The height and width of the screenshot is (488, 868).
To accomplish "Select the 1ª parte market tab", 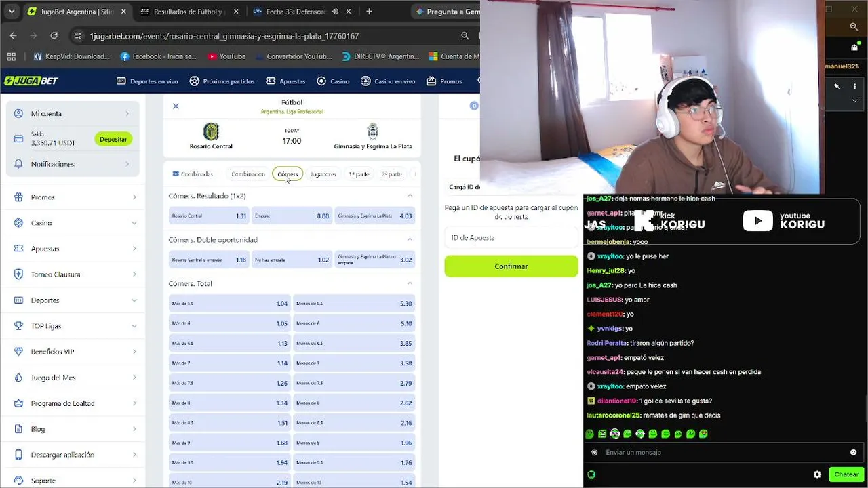I will (359, 174).
